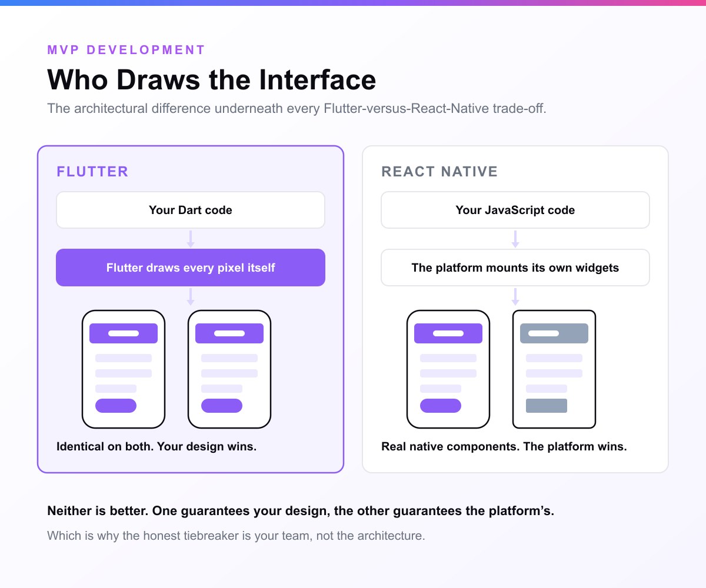Click "Identical on both. Your design wins." caption

[x=156, y=446]
